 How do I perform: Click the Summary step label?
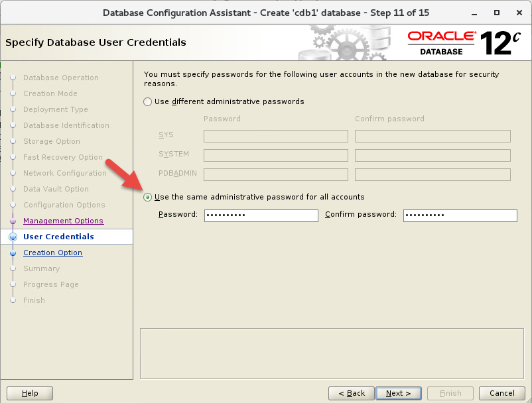pos(41,268)
